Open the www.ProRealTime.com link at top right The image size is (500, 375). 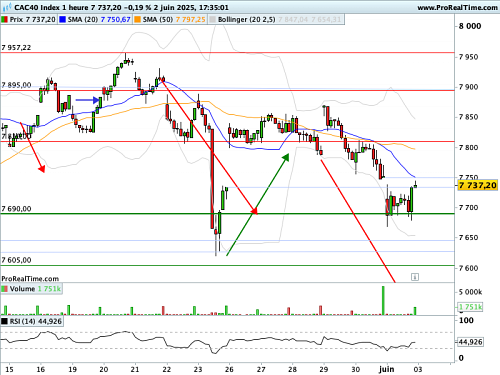tap(458, 7)
